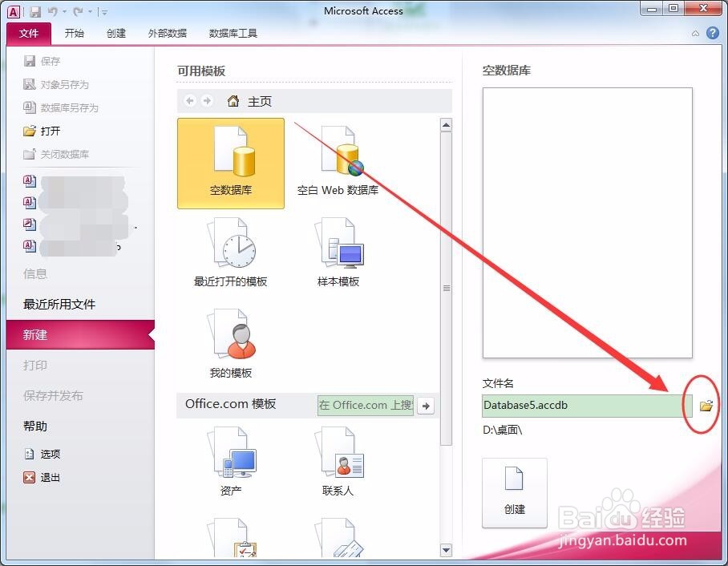Click the Undo icon in quick access toolbar
The height and width of the screenshot is (566, 728).
click(53, 11)
